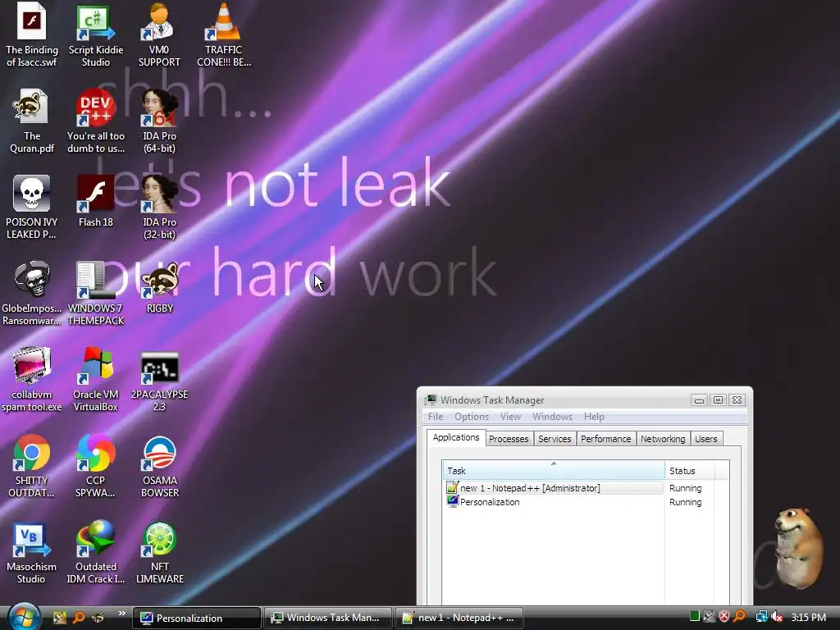
Task: Open The Binding of Isacc.swf desktop file
Action: tap(32, 34)
